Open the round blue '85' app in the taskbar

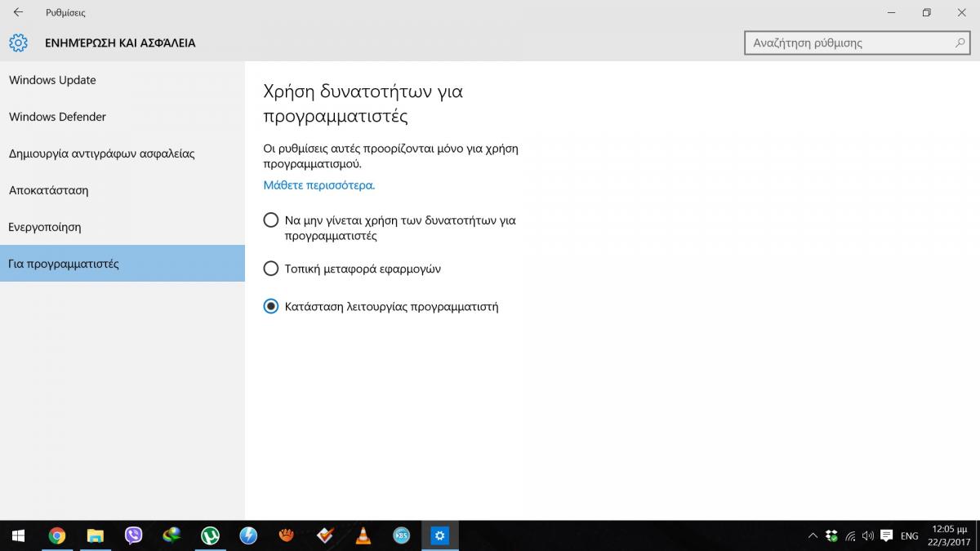pos(402,535)
